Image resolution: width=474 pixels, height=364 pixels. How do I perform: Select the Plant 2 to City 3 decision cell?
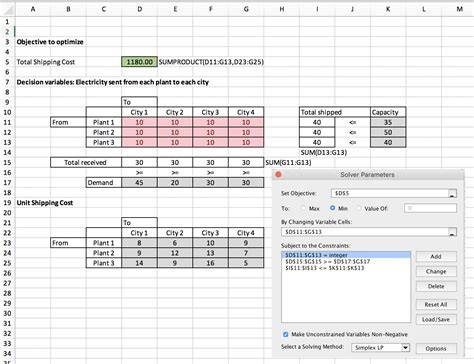point(210,132)
